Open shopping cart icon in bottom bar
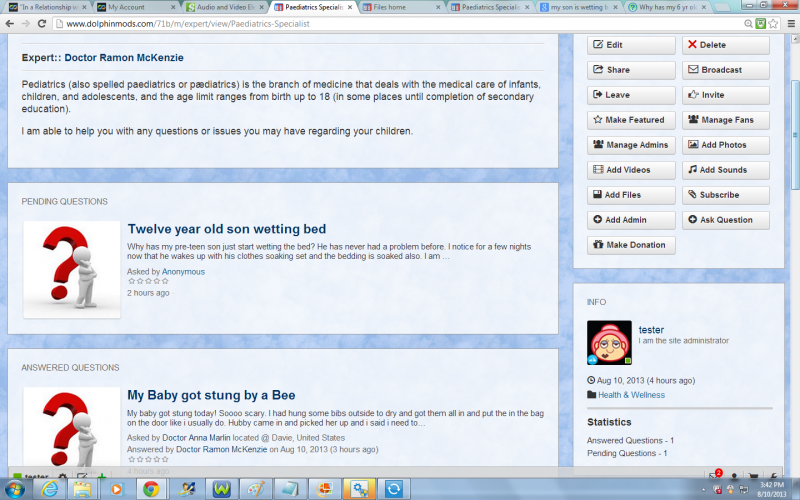Screen dimensions: 800x500 (753, 476)
